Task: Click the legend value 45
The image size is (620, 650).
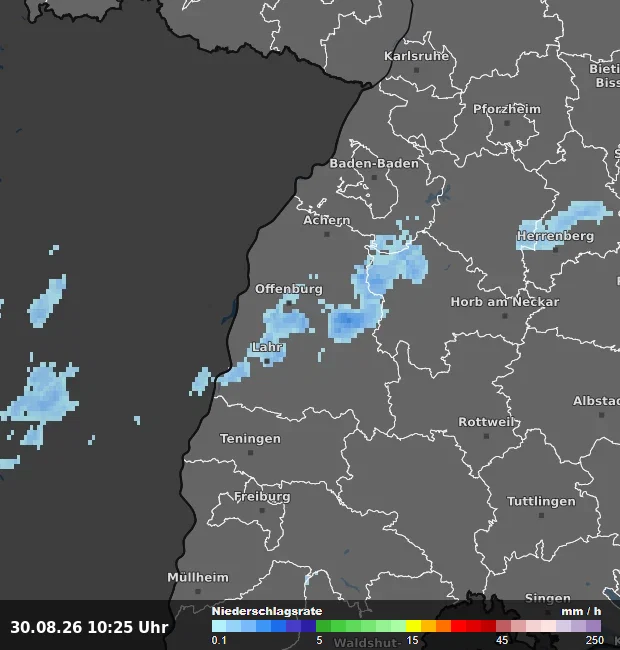Action: pos(502,640)
